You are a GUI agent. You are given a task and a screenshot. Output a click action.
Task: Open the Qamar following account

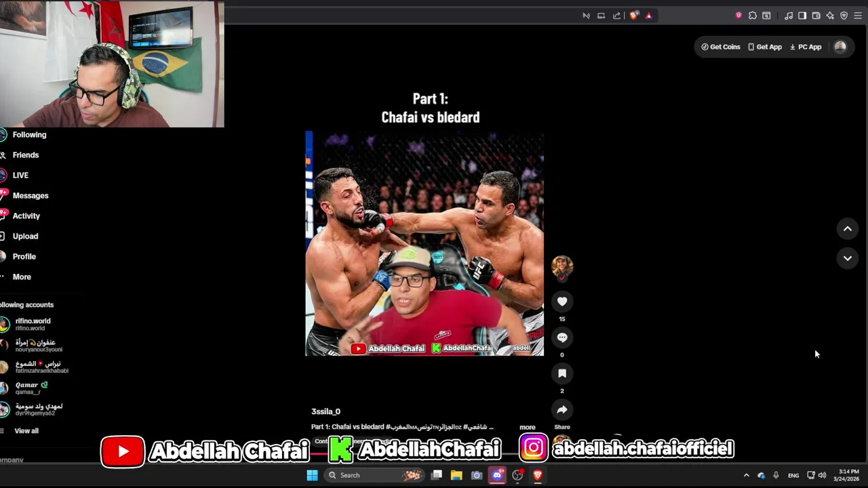[25, 388]
